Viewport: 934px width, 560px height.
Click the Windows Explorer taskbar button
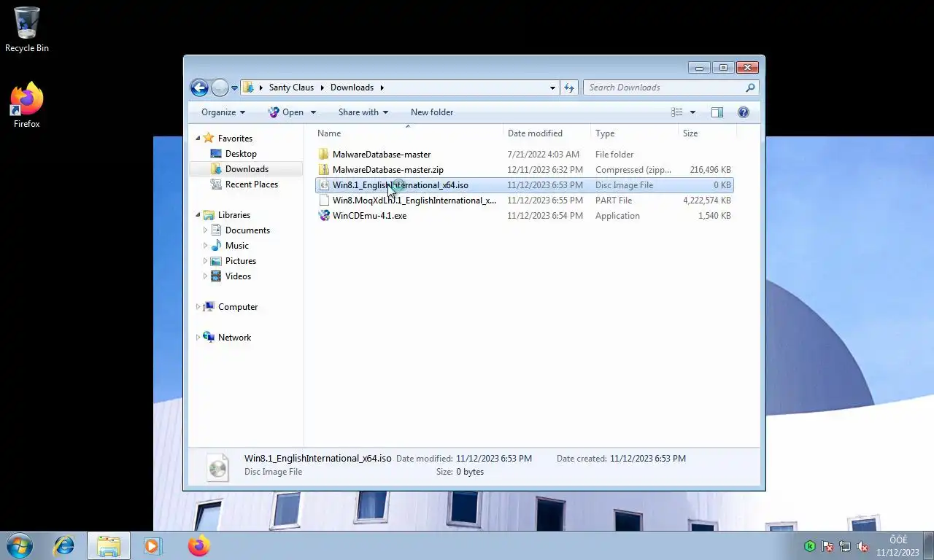(109, 545)
